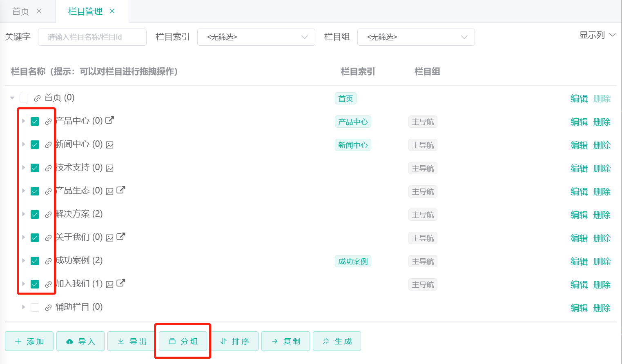Open the 栏目索引 filter dropdown
This screenshot has height=364, width=622.
click(x=256, y=37)
